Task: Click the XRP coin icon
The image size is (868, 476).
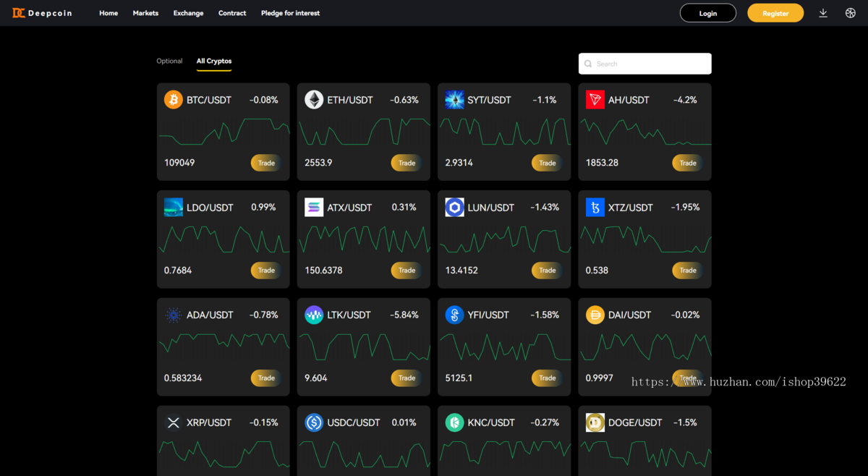Action: point(174,422)
